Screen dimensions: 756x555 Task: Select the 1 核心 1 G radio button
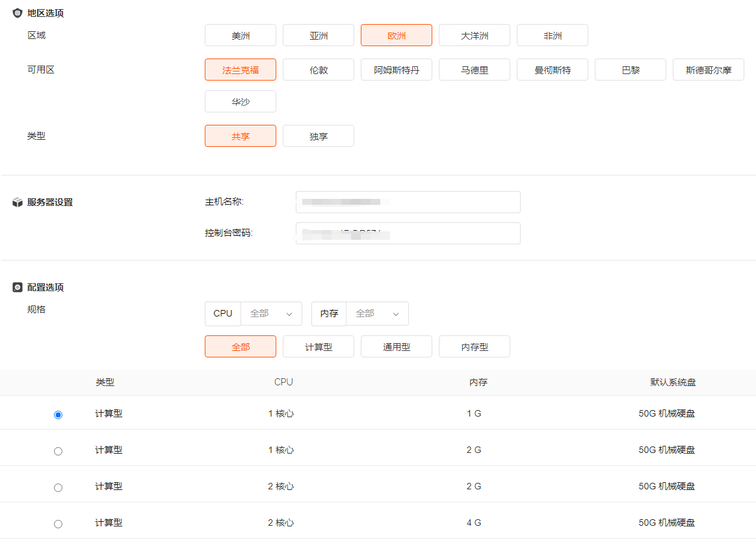pos(59,415)
